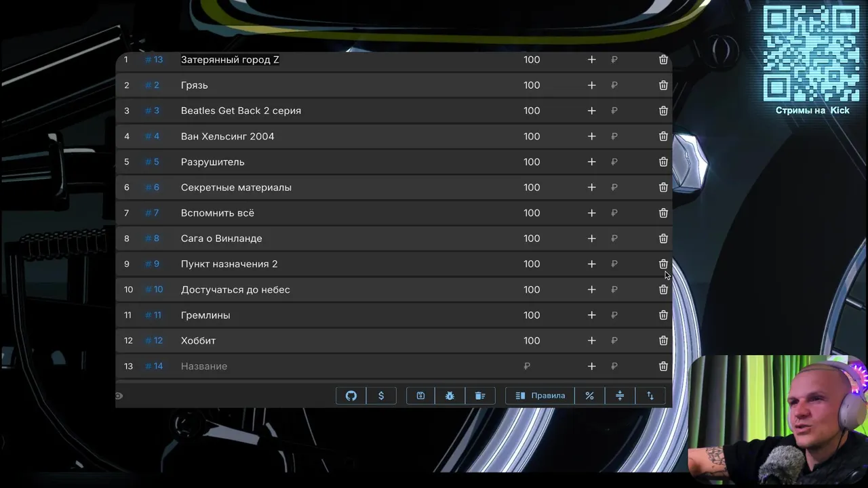The image size is (868, 488).
Task: Click the save floppy disk icon
Action: 420,396
